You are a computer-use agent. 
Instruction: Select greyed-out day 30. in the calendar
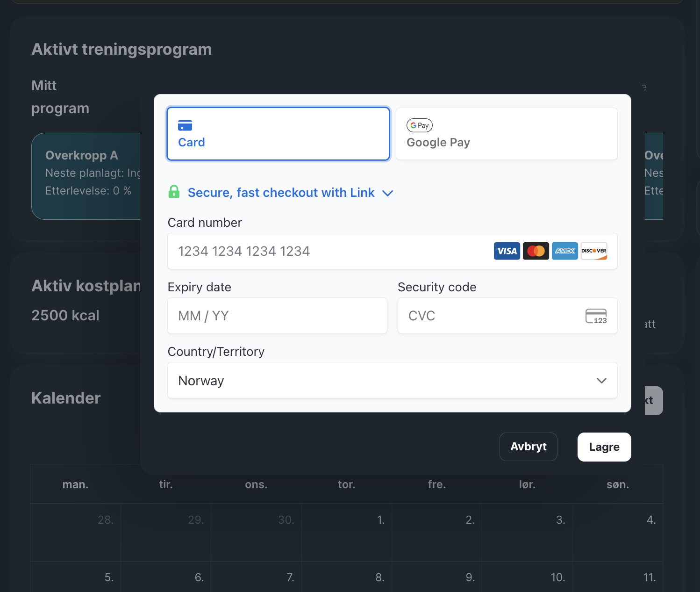click(256, 533)
